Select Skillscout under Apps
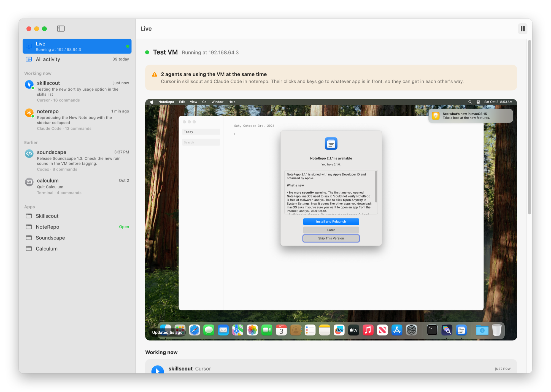This screenshot has height=392, width=551. (77, 216)
